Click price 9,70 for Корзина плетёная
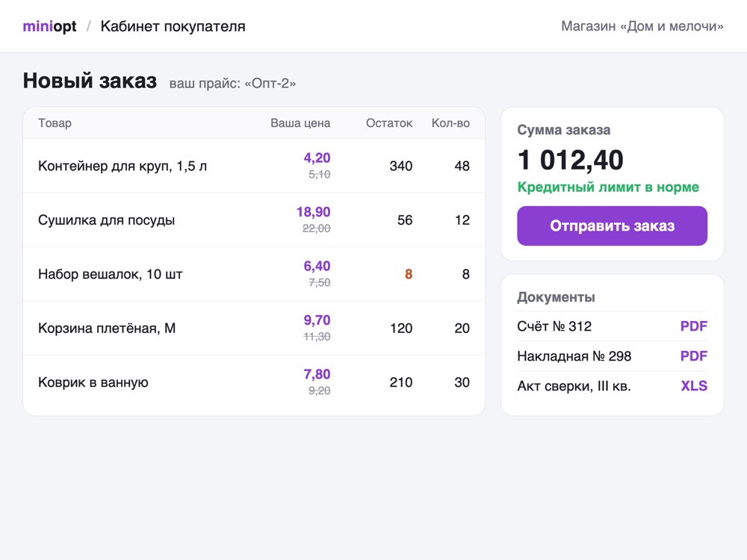747x560 pixels. click(317, 320)
